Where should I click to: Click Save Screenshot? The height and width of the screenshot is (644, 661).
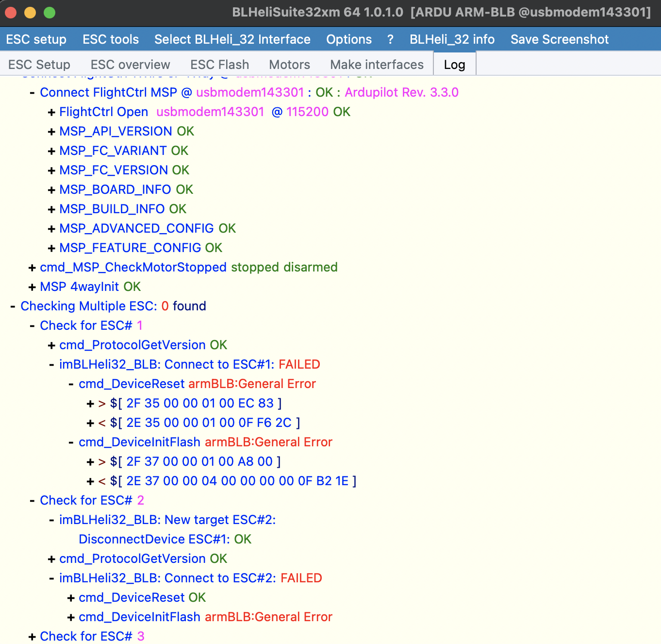click(x=559, y=39)
